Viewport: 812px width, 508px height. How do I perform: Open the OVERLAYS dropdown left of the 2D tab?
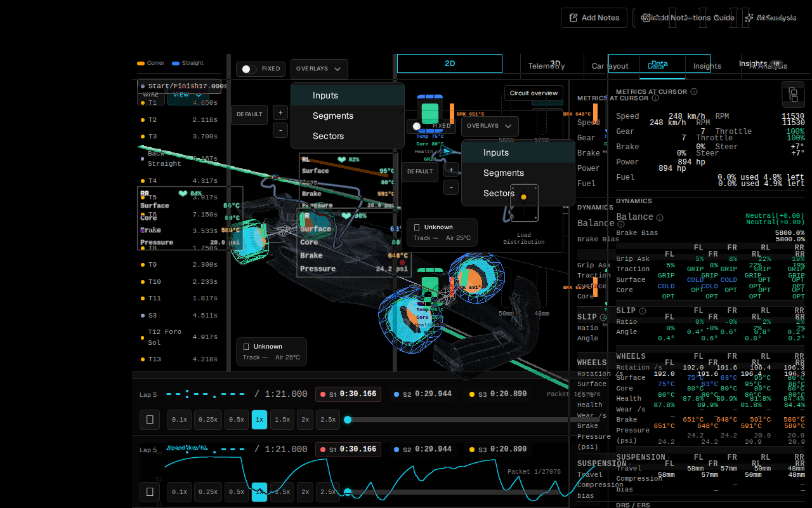pyautogui.click(x=319, y=69)
